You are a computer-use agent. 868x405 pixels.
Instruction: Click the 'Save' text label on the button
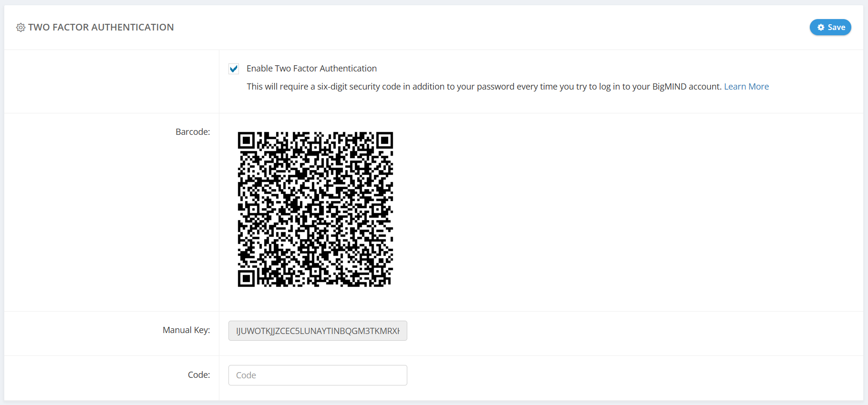pos(837,28)
